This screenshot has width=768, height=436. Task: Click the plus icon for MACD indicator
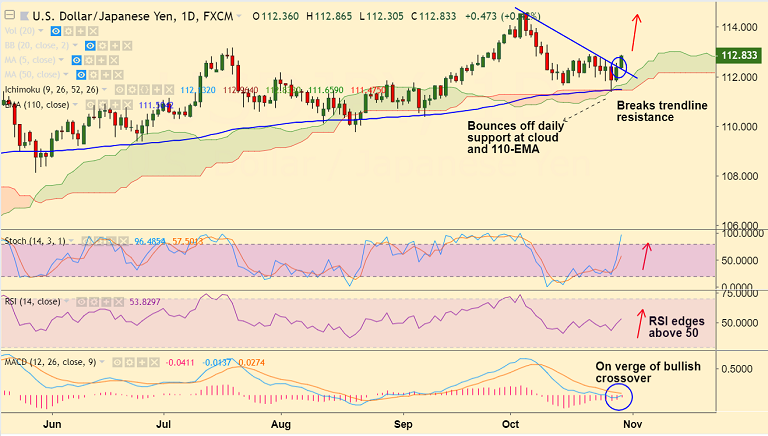point(142,363)
